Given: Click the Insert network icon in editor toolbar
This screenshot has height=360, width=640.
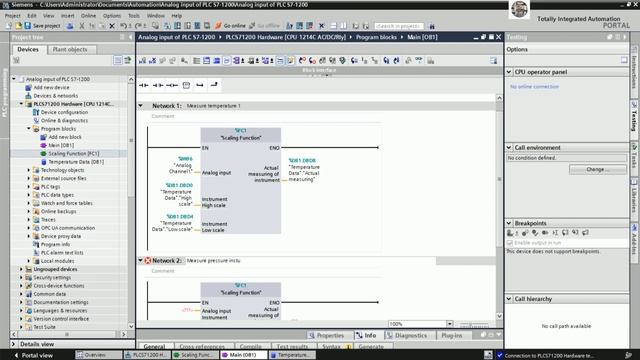Looking at the screenshot, I should point(142,61).
